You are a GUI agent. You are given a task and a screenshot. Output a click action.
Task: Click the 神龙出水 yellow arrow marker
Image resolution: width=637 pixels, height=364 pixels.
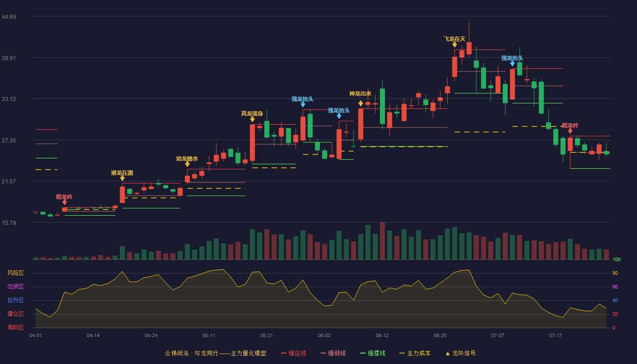click(x=360, y=104)
